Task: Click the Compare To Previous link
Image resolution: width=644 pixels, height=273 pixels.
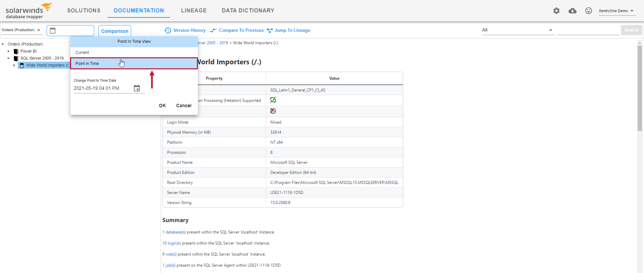Action: 241,30
